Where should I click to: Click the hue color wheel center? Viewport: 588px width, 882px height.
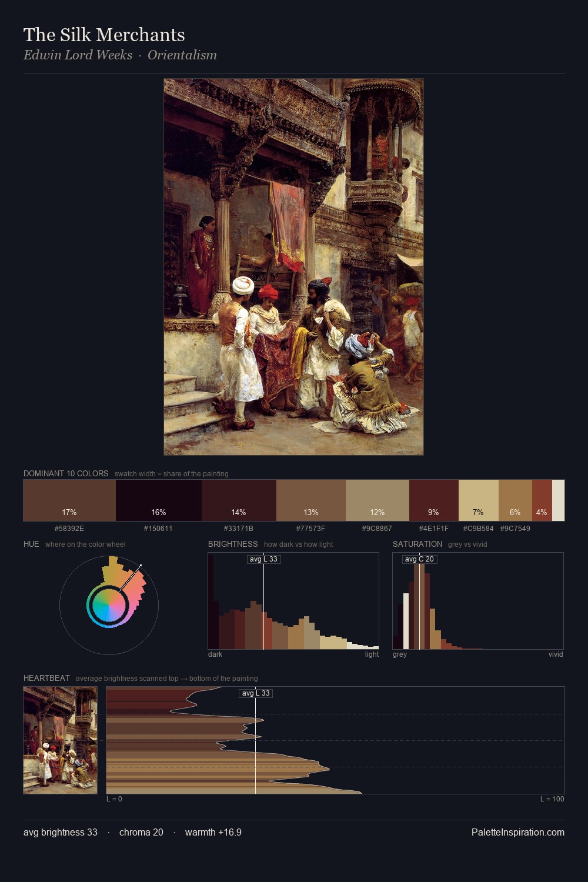tap(109, 605)
